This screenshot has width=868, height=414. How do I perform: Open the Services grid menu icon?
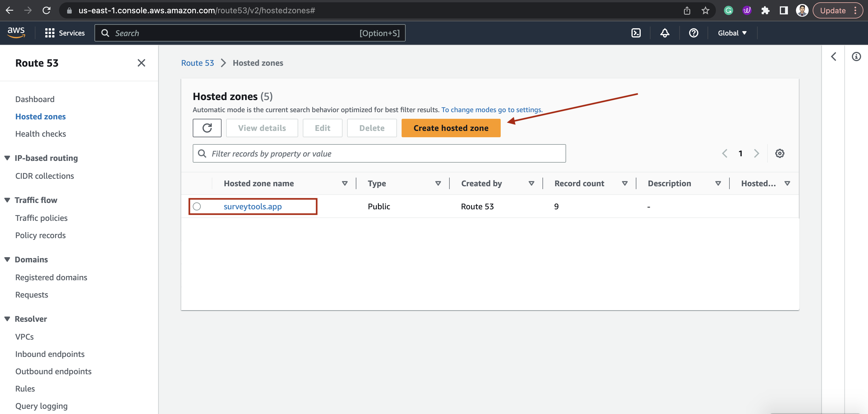50,33
